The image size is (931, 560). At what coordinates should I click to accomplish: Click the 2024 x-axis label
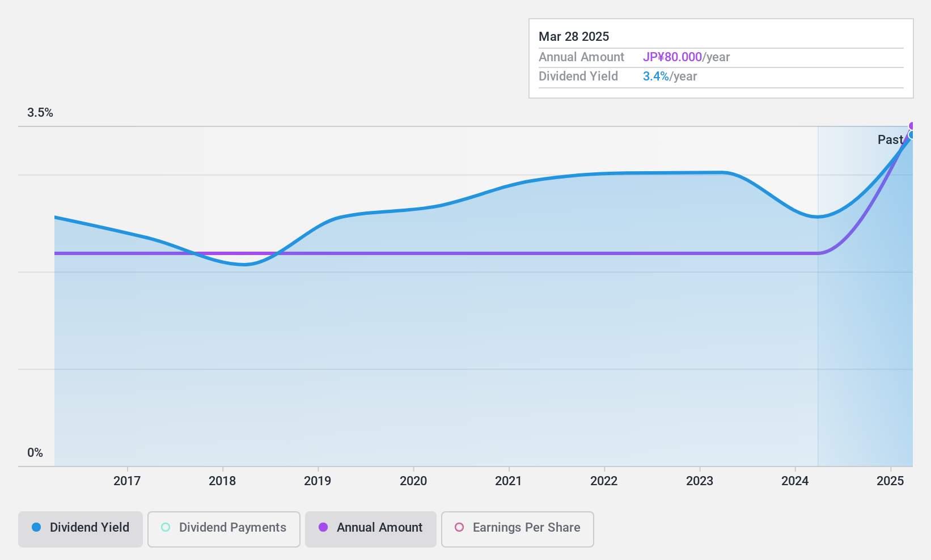795,481
